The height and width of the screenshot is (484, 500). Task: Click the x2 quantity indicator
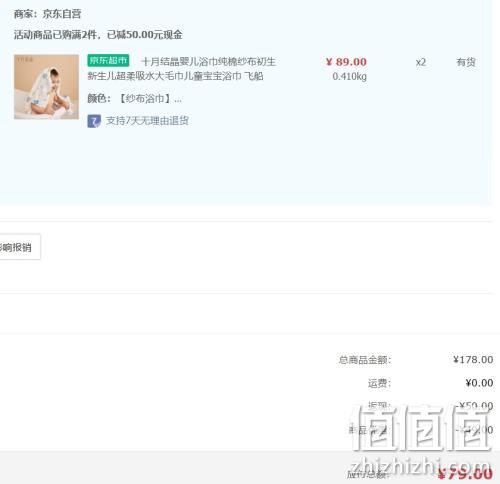point(421,62)
